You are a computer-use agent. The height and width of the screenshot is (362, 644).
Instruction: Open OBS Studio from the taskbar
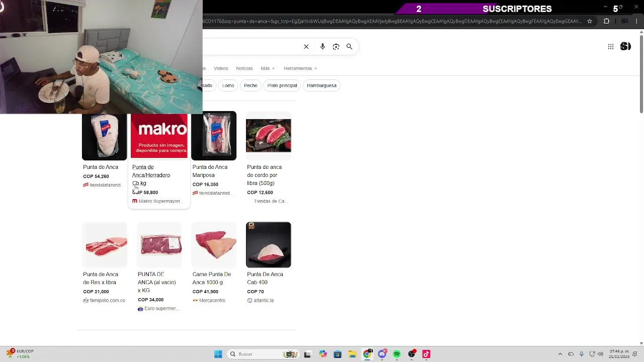click(x=412, y=354)
